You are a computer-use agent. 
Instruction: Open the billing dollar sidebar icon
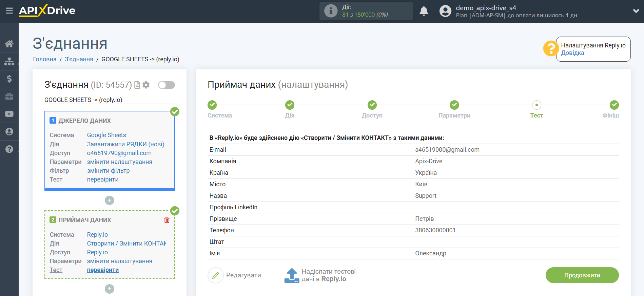[9, 79]
